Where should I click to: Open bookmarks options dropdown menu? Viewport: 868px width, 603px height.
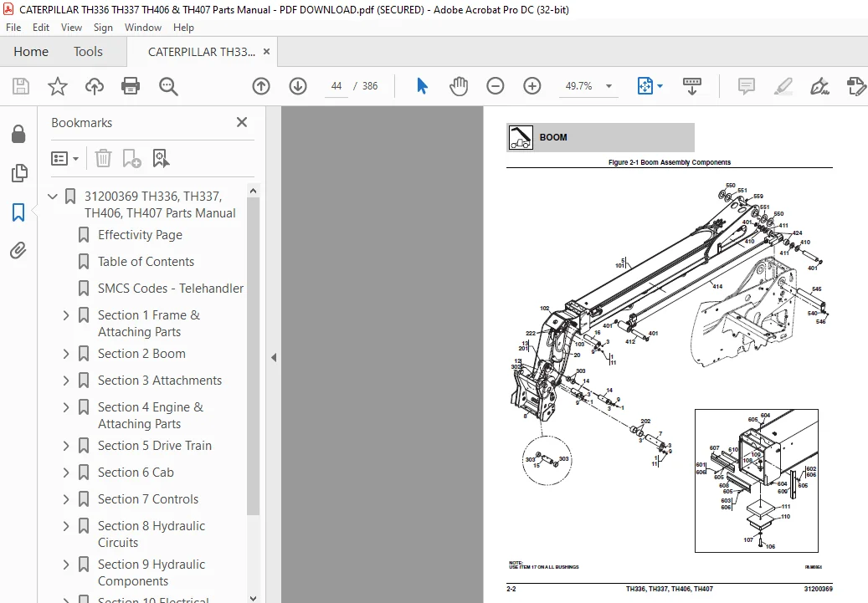(x=64, y=159)
